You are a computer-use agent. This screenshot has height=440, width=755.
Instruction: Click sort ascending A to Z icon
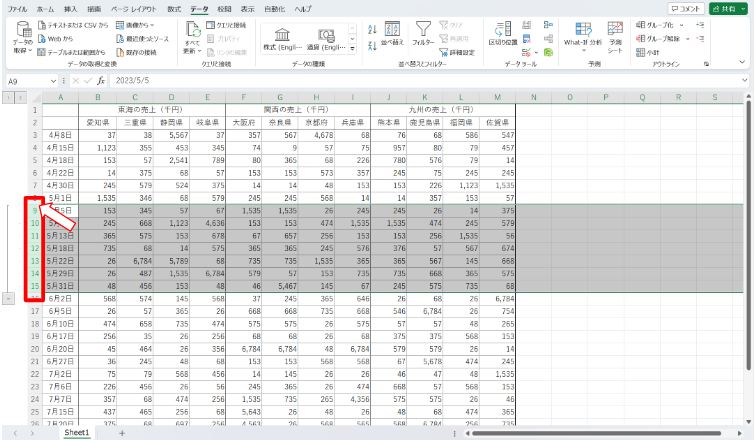[372, 29]
